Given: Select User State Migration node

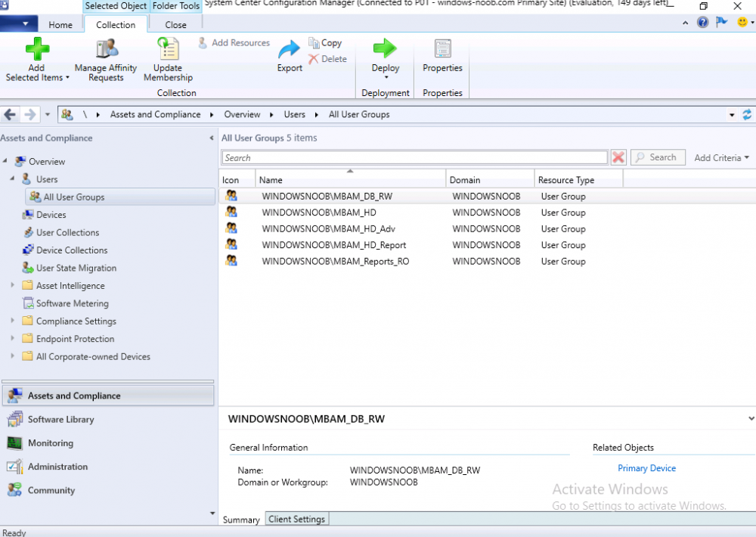Looking at the screenshot, I should click(x=76, y=268).
